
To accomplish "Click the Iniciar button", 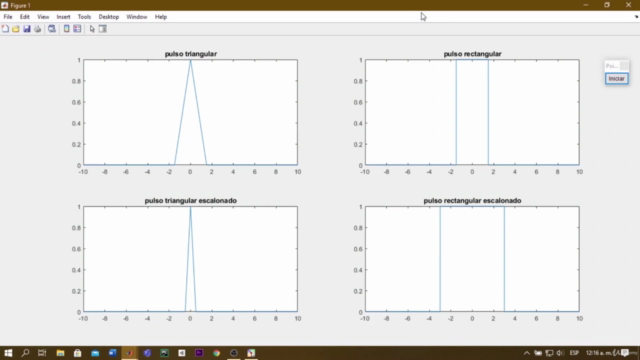I will pyautogui.click(x=616, y=78).
